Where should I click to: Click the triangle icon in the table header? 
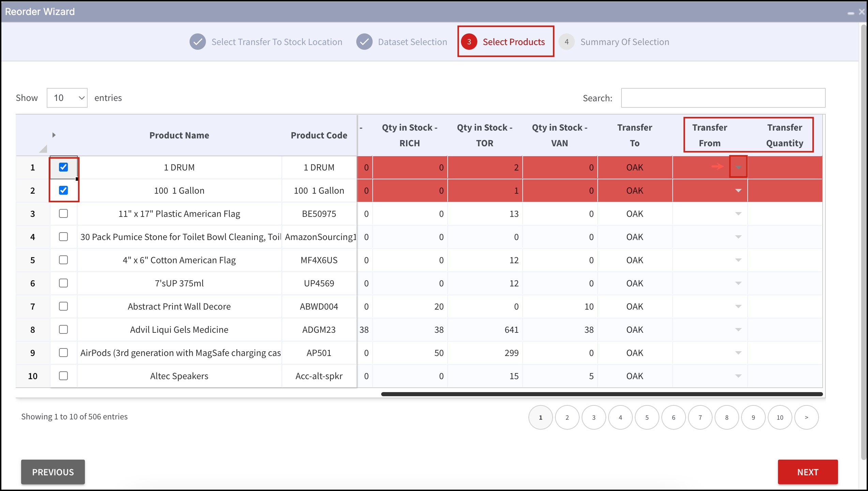point(54,135)
